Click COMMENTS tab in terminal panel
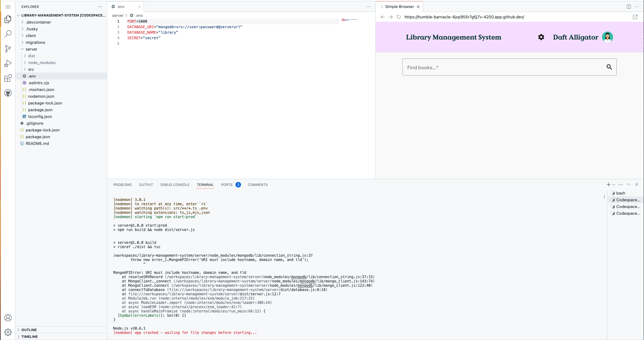 [258, 184]
